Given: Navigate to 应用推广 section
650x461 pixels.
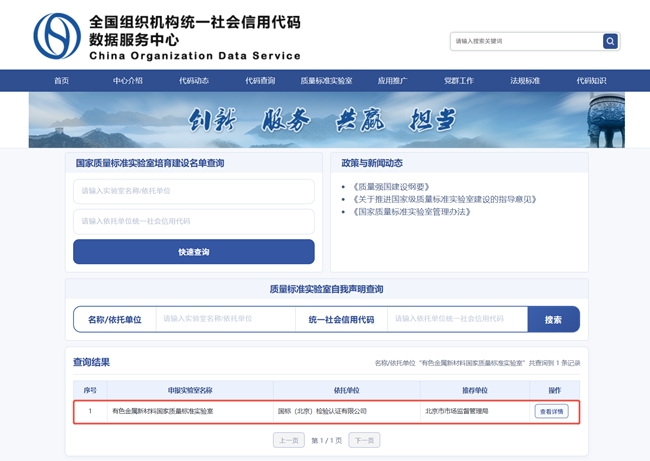Looking at the screenshot, I should tap(392, 81).
